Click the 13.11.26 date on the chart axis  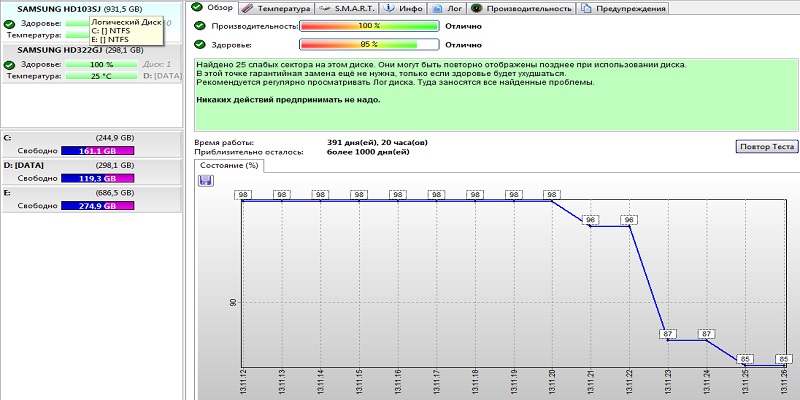[x=784, y=382]
